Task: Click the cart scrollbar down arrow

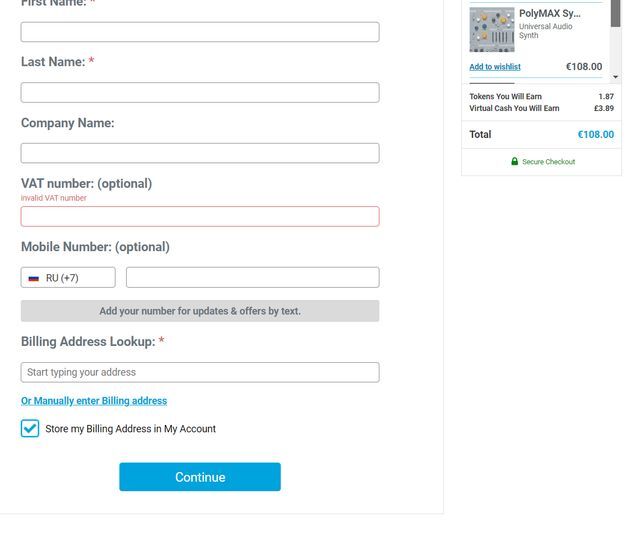Action: click(x=616, y=77)
